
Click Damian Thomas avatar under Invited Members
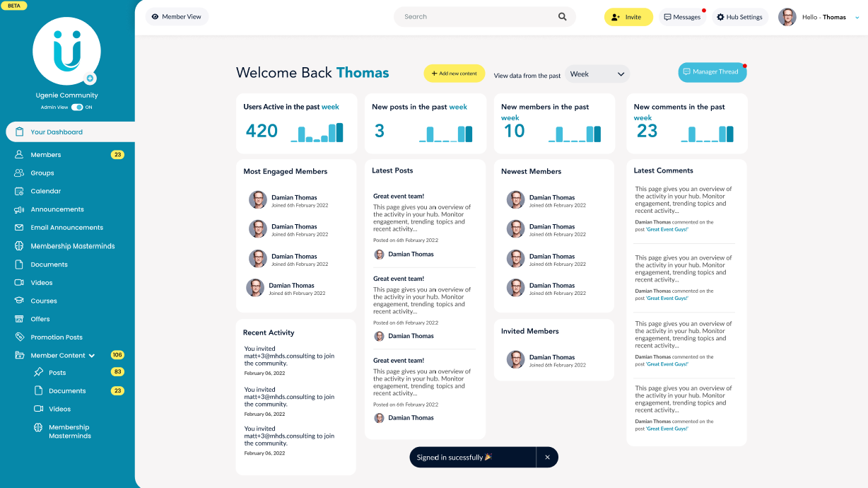515,359
